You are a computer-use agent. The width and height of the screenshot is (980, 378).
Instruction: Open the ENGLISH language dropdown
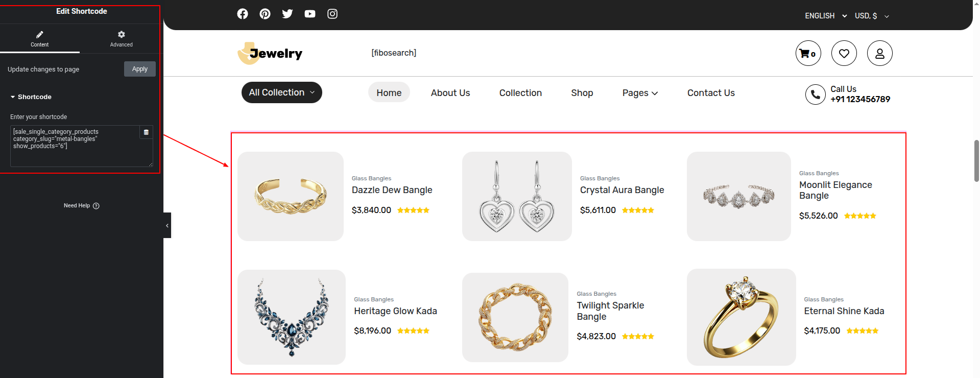tap(825, 16)
